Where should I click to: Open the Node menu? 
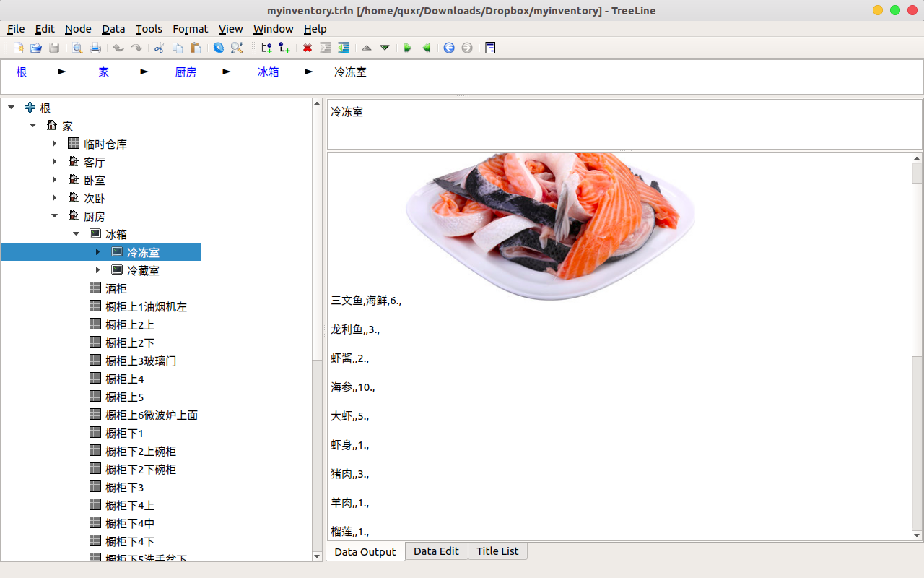tap(78, 29)
